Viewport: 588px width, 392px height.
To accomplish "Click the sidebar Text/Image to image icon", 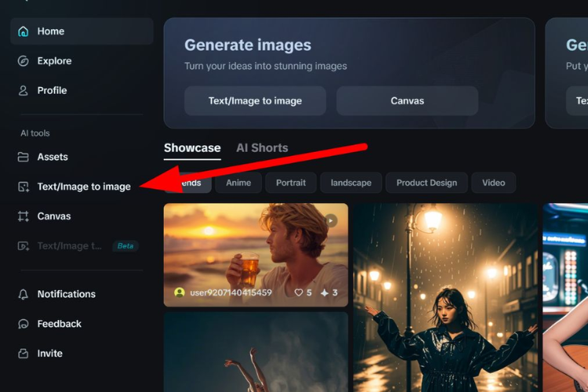I will pos(24,187).
